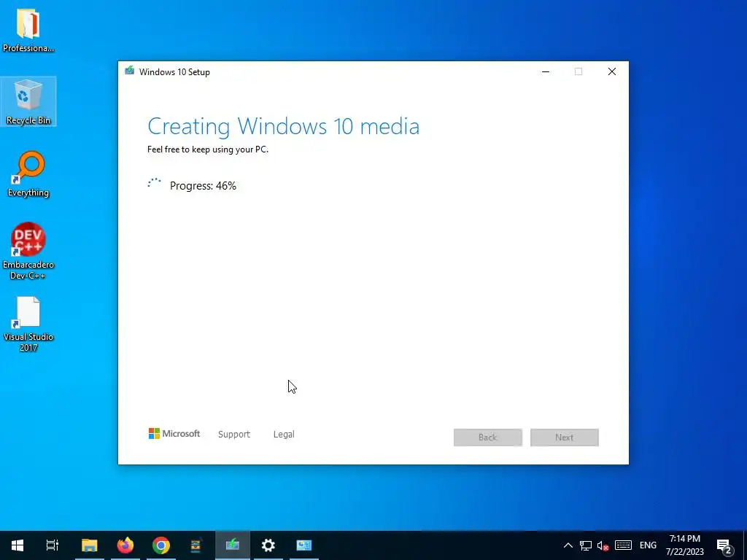747x560 pixels.
Task: Click the Progress: 46% text
Action: 203,186
